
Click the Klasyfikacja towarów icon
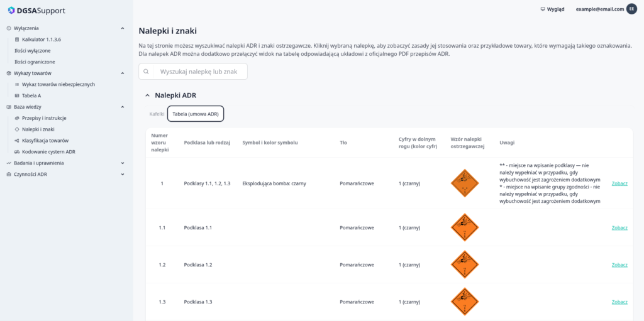[x=17, y=141]
